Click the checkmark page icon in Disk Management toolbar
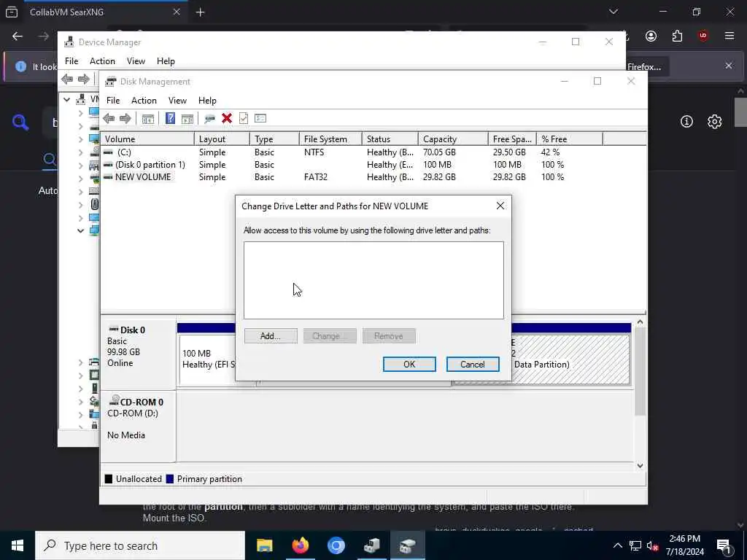The height and width of the screenshot is (560, 747). point(244,118)
